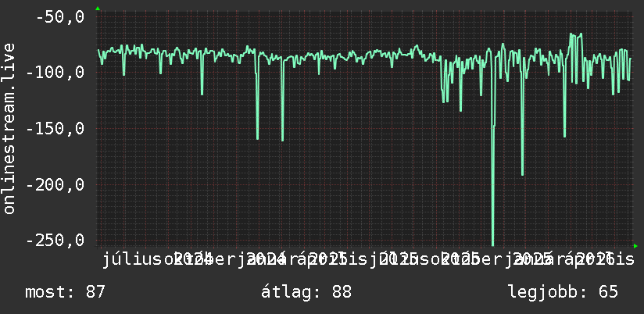644x314 pixels.
Task: Click the green arrow atop the Y axis
Action: pyautogui.click(x=98, y=9)
